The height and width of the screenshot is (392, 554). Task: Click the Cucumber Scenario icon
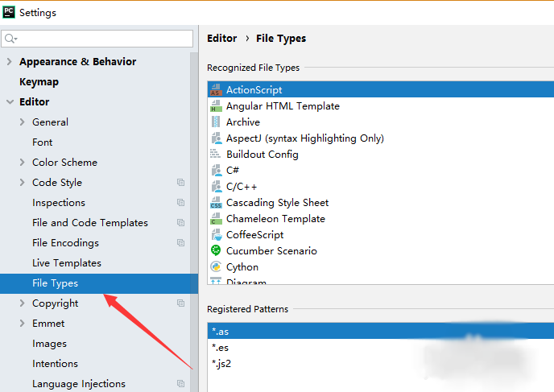pos(216,251)
